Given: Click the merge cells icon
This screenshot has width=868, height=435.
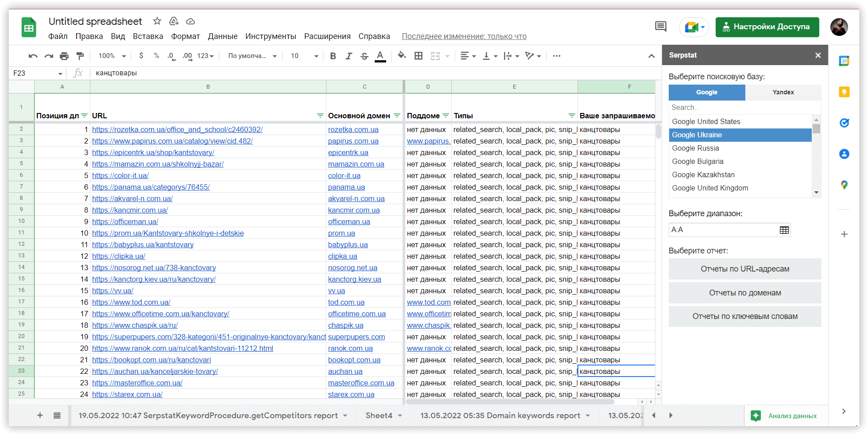Looking at the screenshot, I should (x=436, y=56).
